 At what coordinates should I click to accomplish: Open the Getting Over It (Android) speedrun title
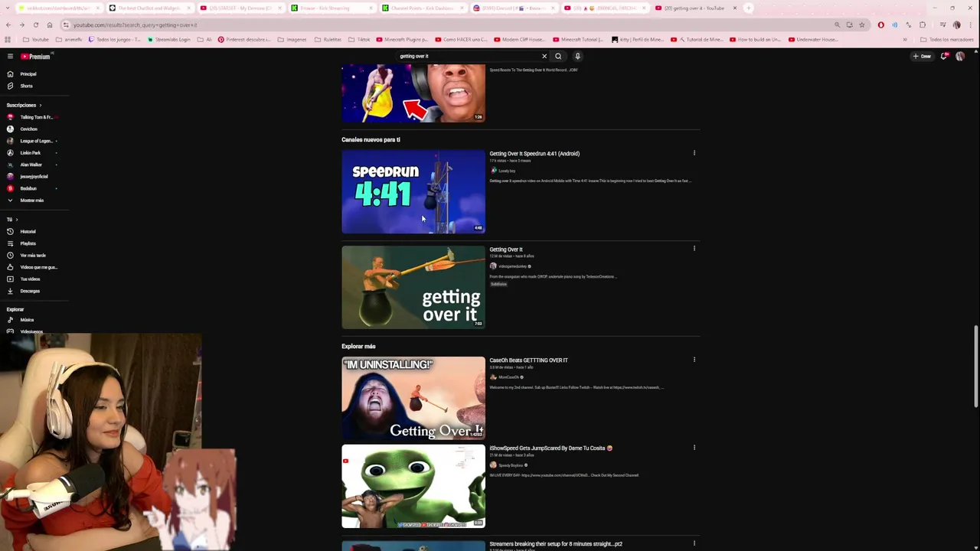tap(534, 154)
